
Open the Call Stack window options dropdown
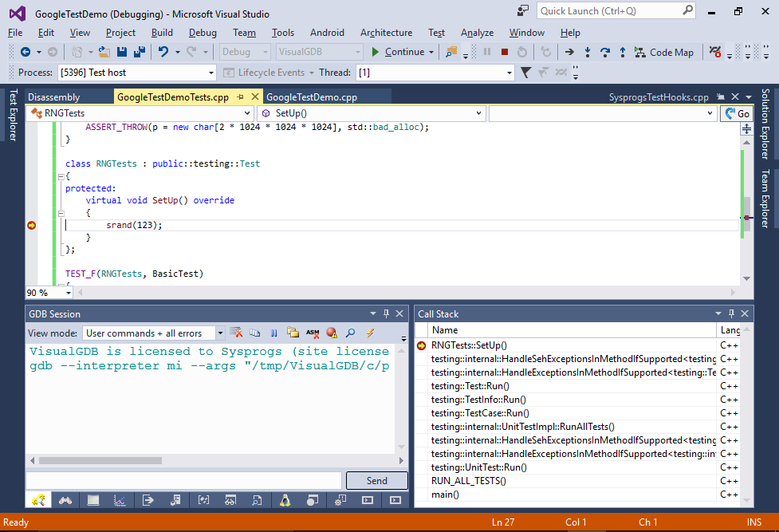click(x=718, y=313)
